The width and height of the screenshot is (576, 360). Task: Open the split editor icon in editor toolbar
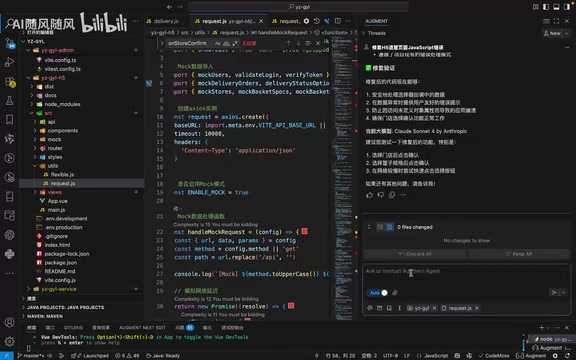pyautogui.click(x=338, y=21)
